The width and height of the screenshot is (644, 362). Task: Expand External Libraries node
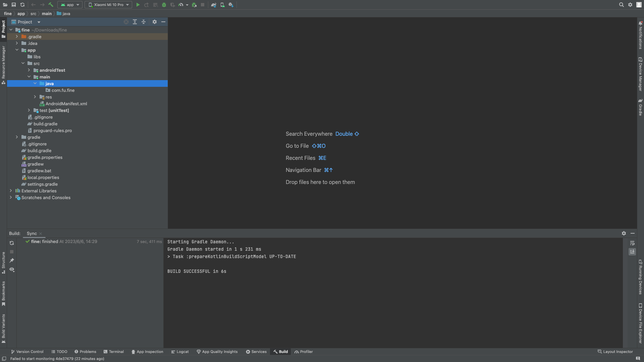11,191
